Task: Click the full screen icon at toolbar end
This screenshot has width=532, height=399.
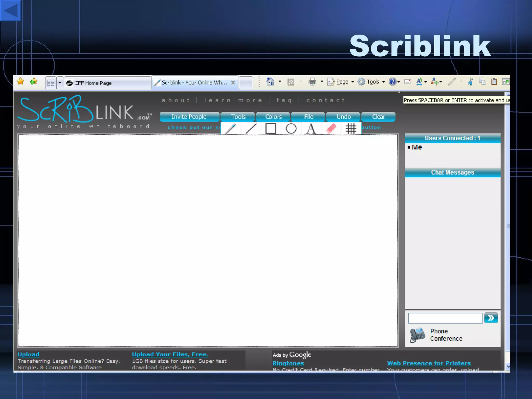Action: pos(506,82)
